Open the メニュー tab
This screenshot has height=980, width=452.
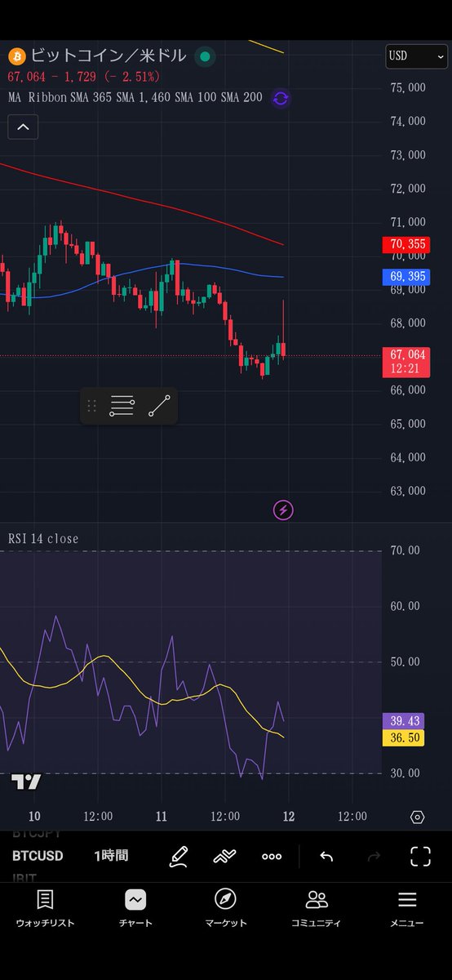click(x=407, y=908)
